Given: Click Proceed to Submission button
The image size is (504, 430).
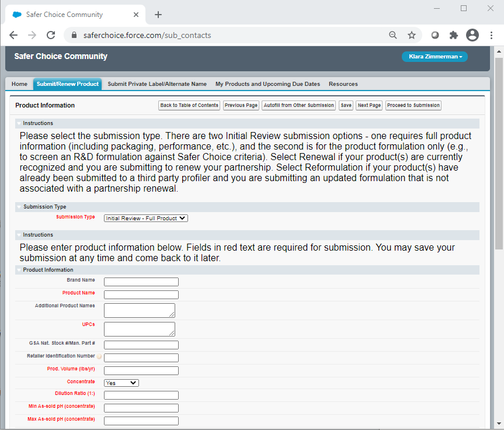Looking at the screenshot, I should click(x=413, y=106).
